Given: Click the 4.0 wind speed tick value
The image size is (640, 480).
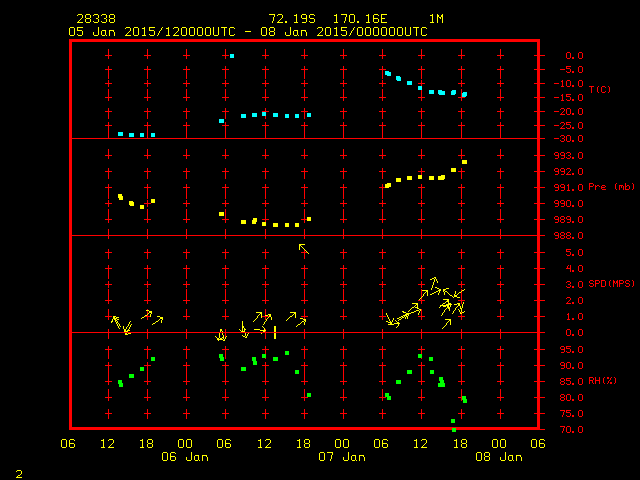Looking at the screenshot, I should pos(574,269).
